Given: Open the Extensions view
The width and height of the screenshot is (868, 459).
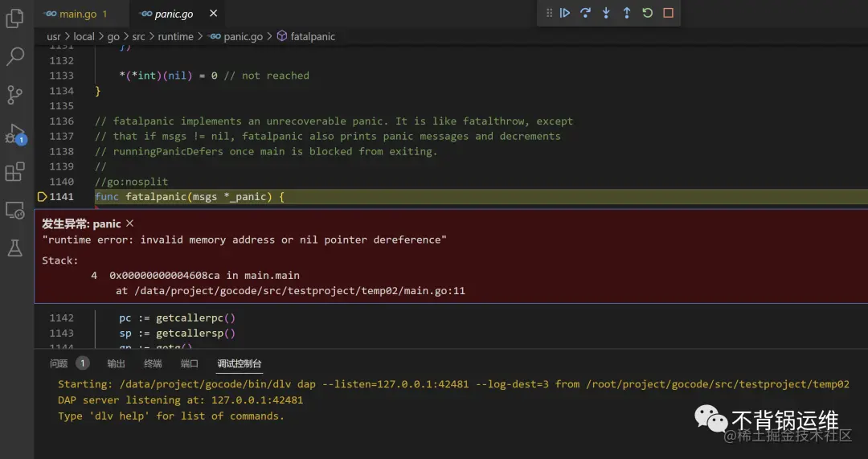Looking at the screenshot, I should click(14, 171).
